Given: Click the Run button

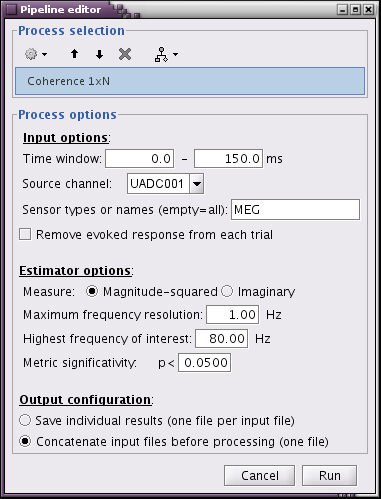Looking at the screenshot, I should (x=329, y=476).
